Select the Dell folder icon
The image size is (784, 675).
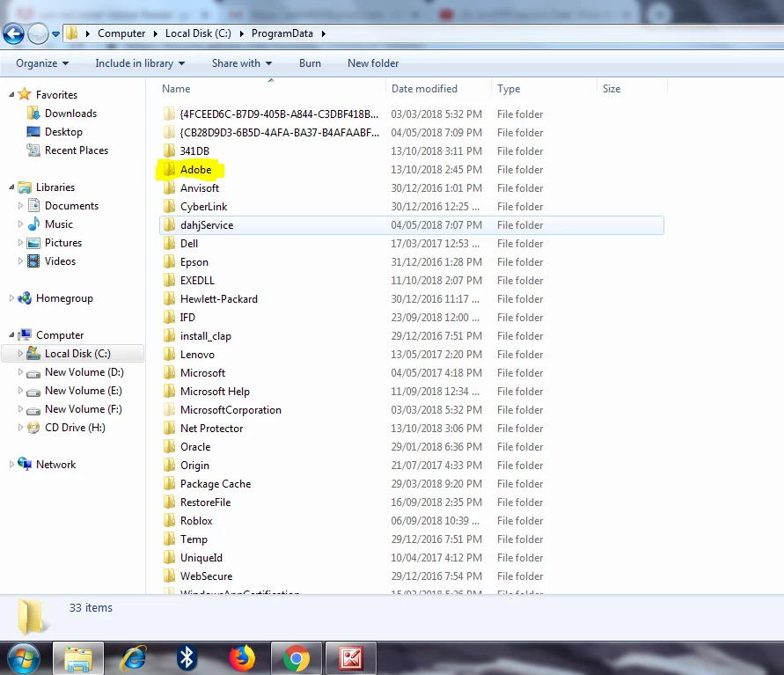[169, 244]
